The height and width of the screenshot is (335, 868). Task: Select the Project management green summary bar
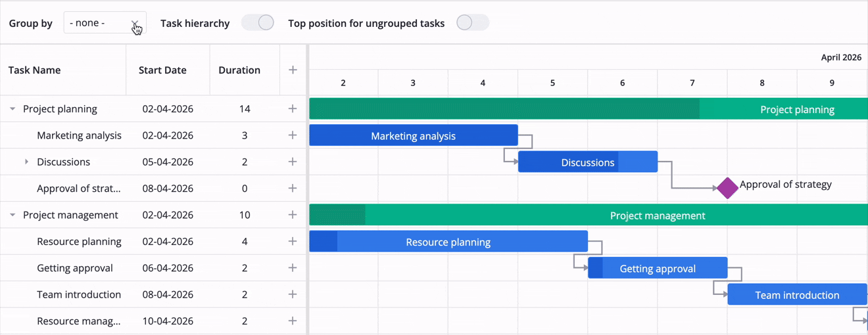[x=589, y=215]
